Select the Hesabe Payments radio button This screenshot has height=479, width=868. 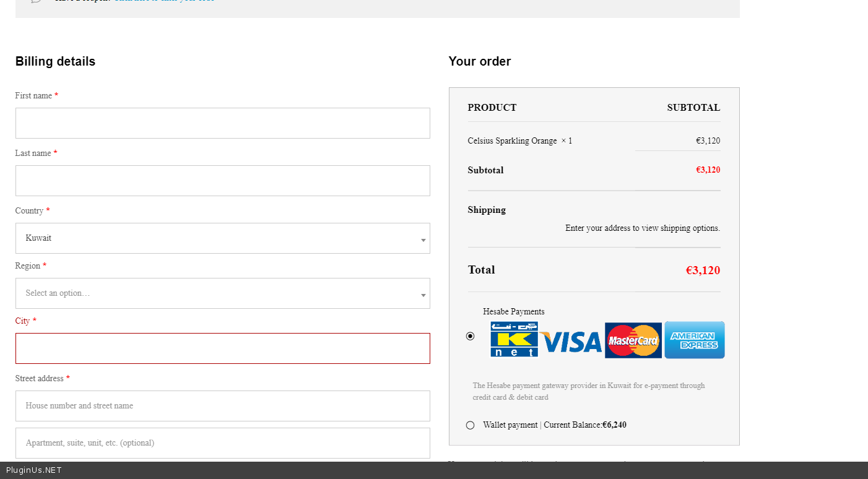[x=471, y=336]
